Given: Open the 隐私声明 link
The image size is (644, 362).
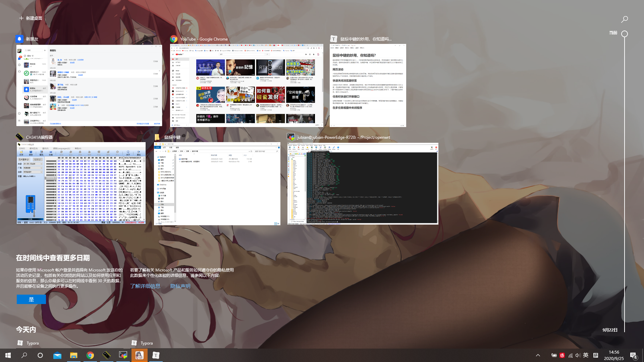Looking at the screenshot, I should point(180,286).
